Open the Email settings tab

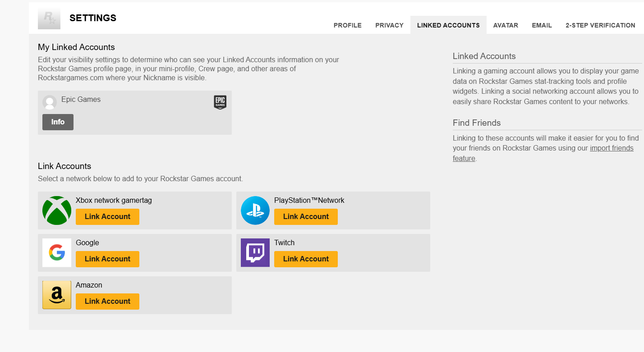tap(542, 25)
